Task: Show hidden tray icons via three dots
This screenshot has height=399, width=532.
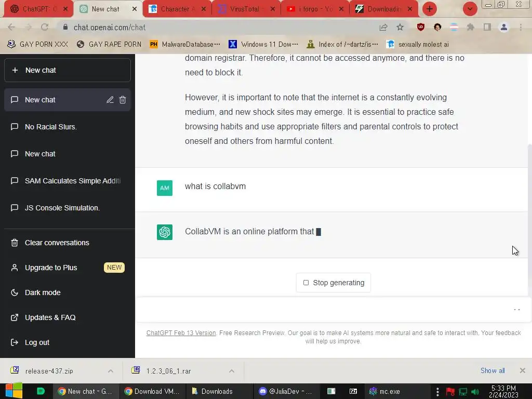Action: tap(437, 392)
